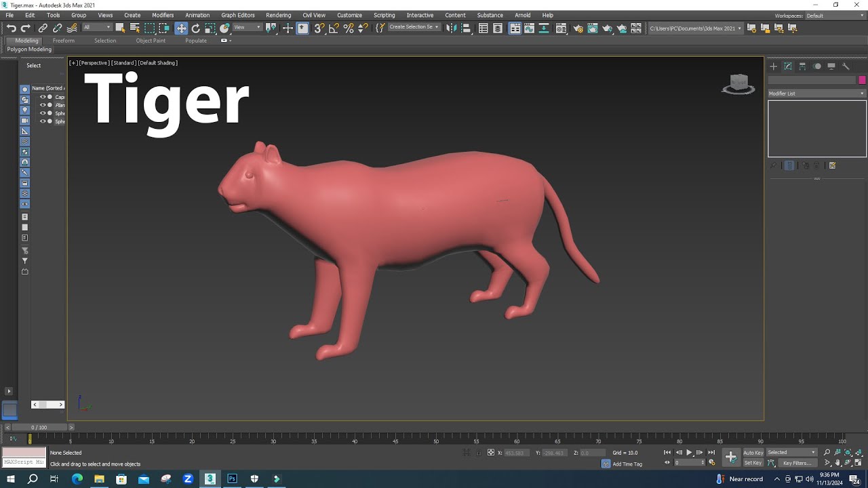Click the time slider showing 0 / 100

pos(39,428)
